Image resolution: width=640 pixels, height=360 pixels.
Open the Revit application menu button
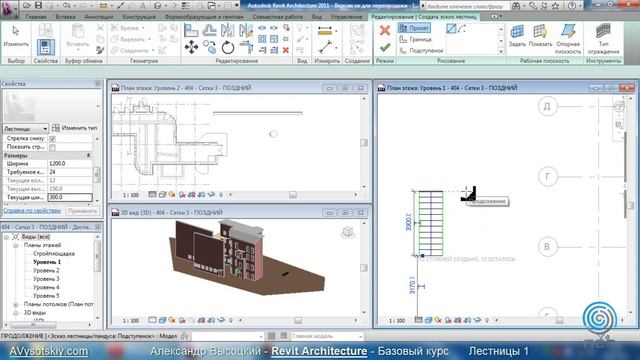[8, 8]
